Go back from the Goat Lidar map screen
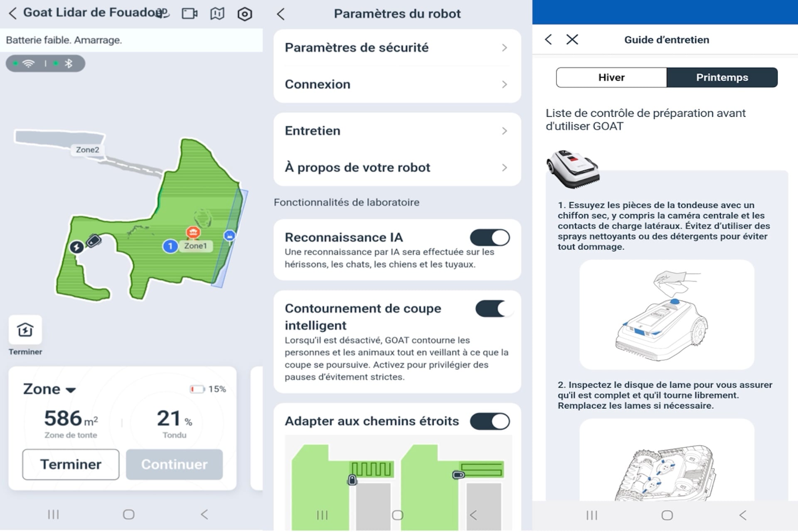Viewport: 798px width, 532px height. point(12,13)
